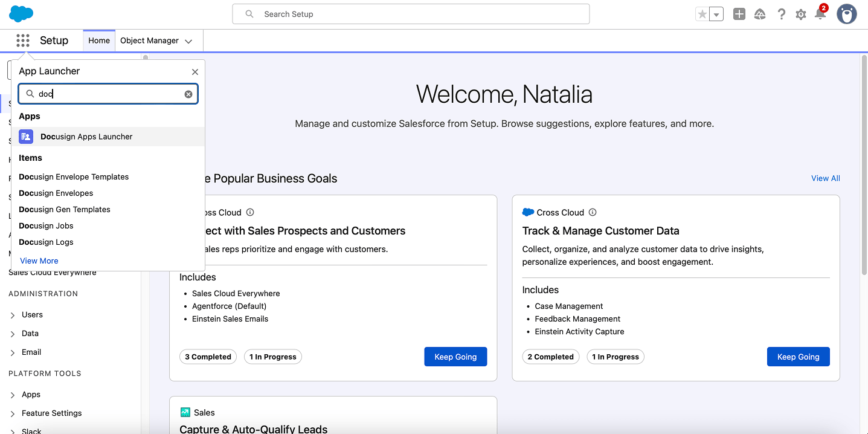The width and height of the screenshot is (868, 434).
Task: Click Capture & Auto-Qualify Leads heading
Action: click(254, 429)
